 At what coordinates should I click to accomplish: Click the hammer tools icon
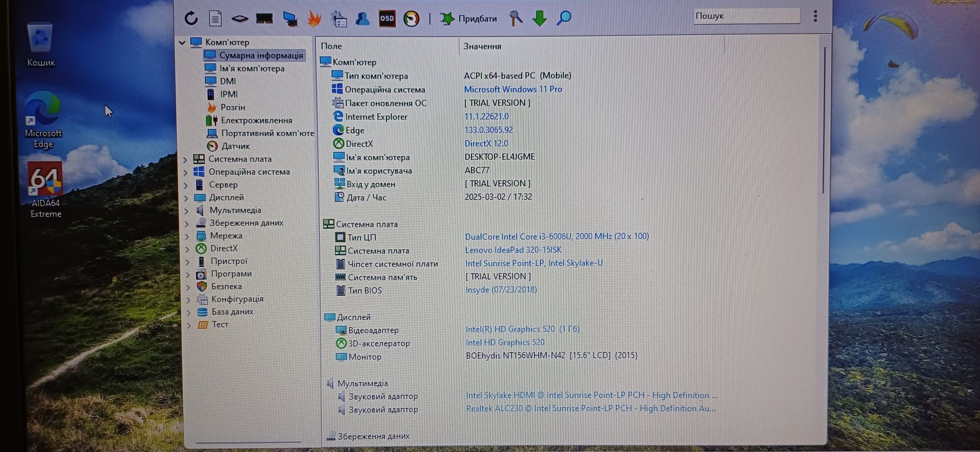click(515, 18)
